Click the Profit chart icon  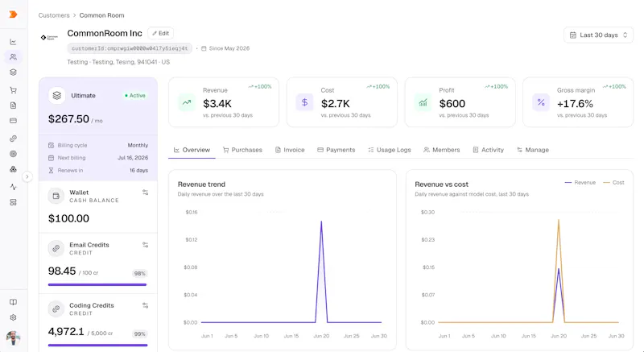pos(423,102)
